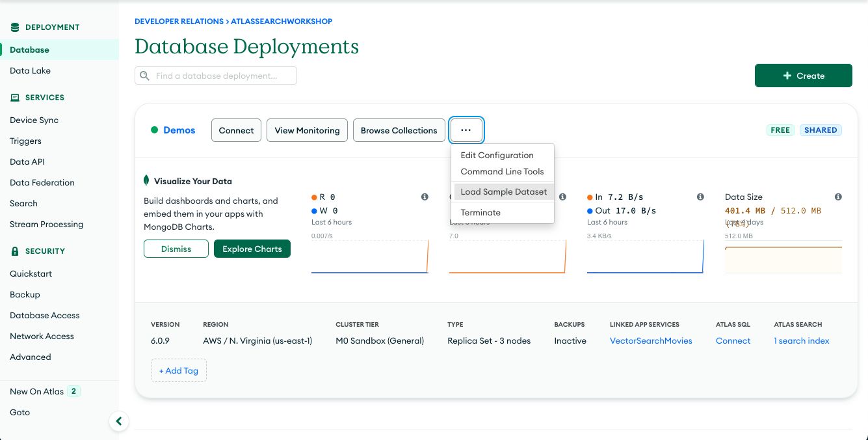
Task: Click the FREE badge
Action: (780, 130)
